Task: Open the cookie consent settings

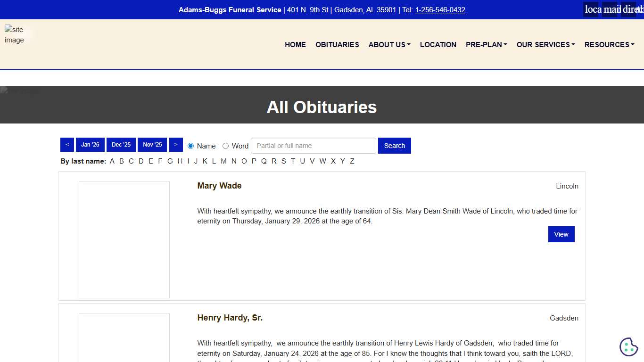Action: pyautogui.click(x=628, y=347)
